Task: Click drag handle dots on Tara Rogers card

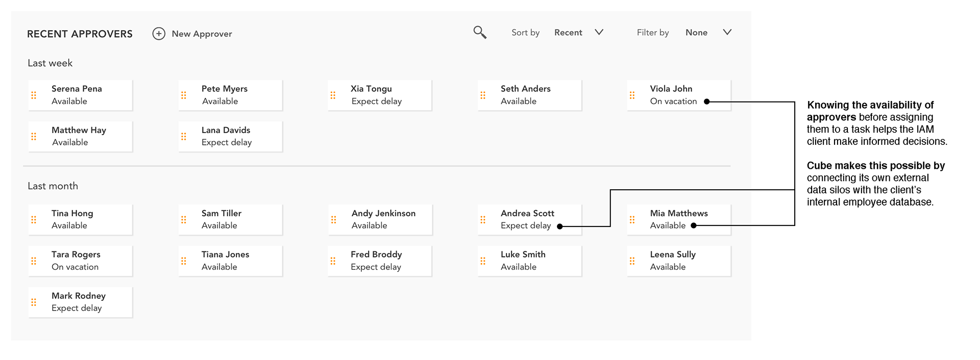Action: pyautogui.click(x=34, y=261)
